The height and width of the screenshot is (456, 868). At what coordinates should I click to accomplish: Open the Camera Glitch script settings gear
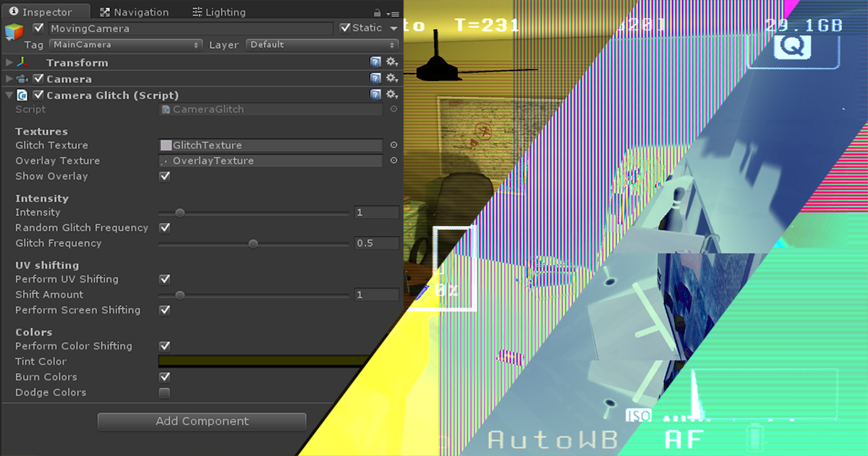tap(391, 94)
